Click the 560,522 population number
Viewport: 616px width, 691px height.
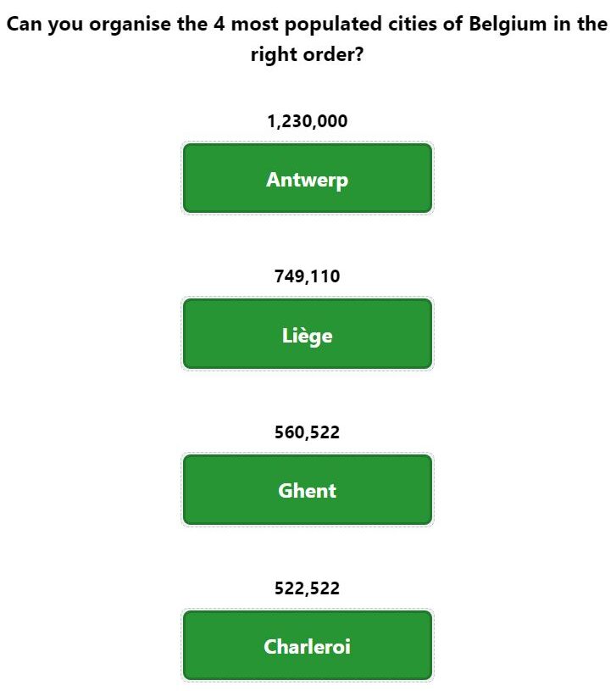308,432
